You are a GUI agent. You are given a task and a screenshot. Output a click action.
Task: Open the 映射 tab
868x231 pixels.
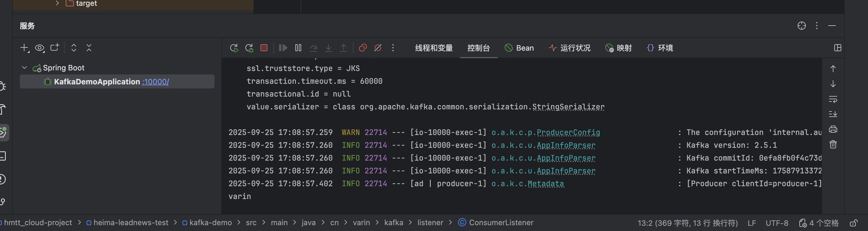tap(618, 48)
